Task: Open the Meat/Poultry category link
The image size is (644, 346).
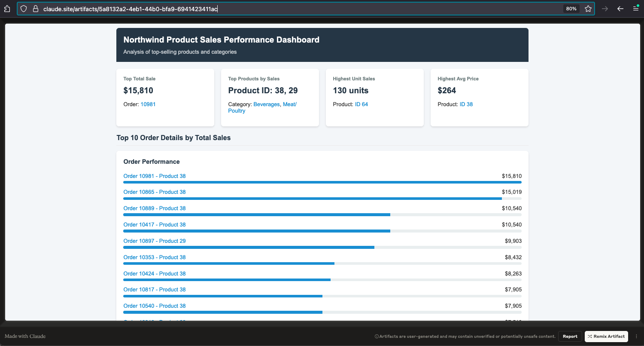Action: 262,107
